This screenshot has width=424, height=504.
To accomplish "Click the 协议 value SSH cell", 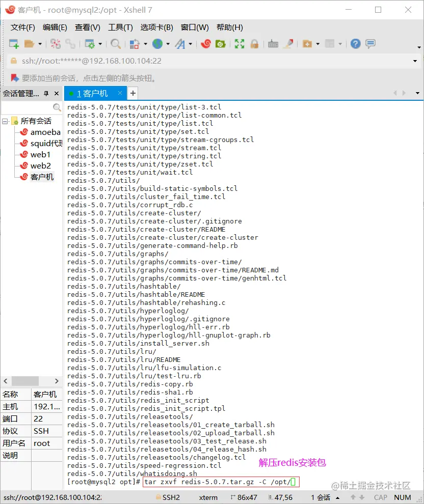I will tap(47, 431).
